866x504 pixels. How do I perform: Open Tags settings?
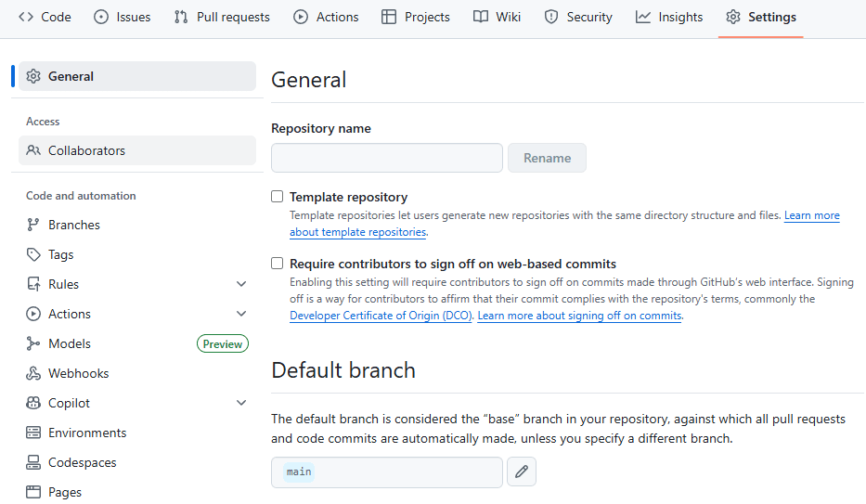[x=137, y=254]
